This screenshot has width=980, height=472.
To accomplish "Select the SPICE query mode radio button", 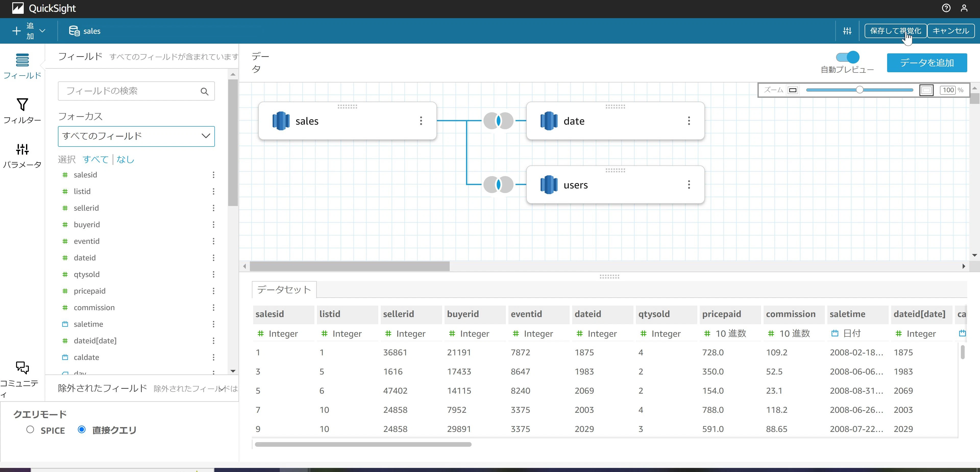I will click(30, 429).
